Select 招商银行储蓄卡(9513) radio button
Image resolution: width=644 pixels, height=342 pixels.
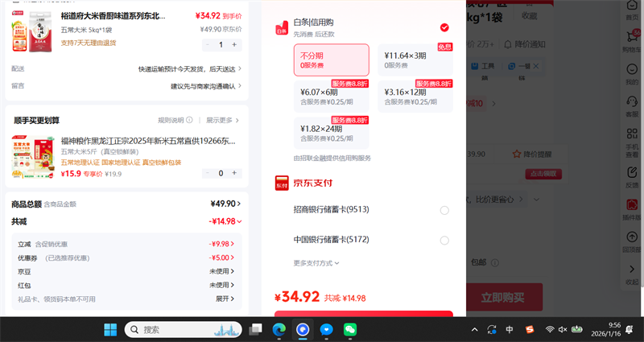coord(444,210)
